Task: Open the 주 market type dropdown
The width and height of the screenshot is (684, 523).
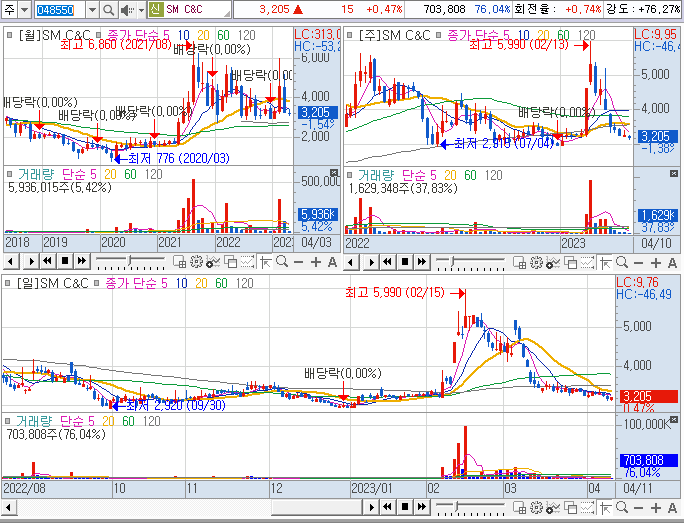Action: [x=25, y=9]
